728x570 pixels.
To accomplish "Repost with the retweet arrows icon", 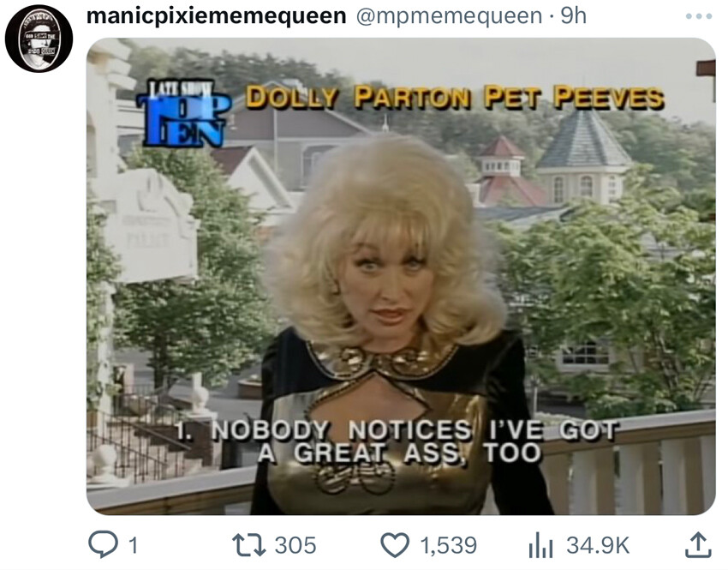I will [249, 545].
